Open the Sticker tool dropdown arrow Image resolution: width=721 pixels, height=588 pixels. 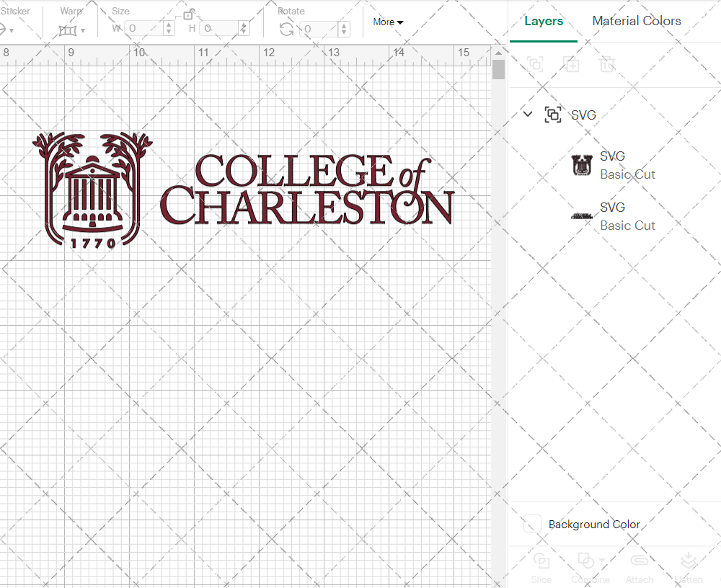click(x=12, y=31)
